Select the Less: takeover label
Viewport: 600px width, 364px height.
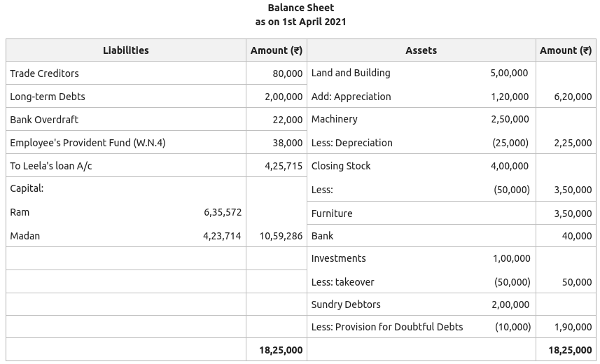(342, 282)
